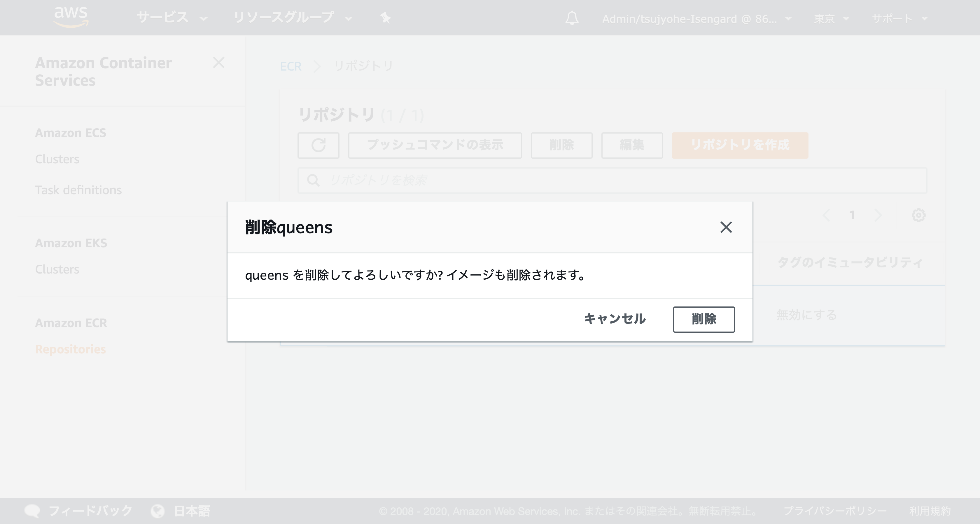This screenshot has width=980, height=524.
Task: Click フィードバック in footer
Action: [x=90, y=511]
